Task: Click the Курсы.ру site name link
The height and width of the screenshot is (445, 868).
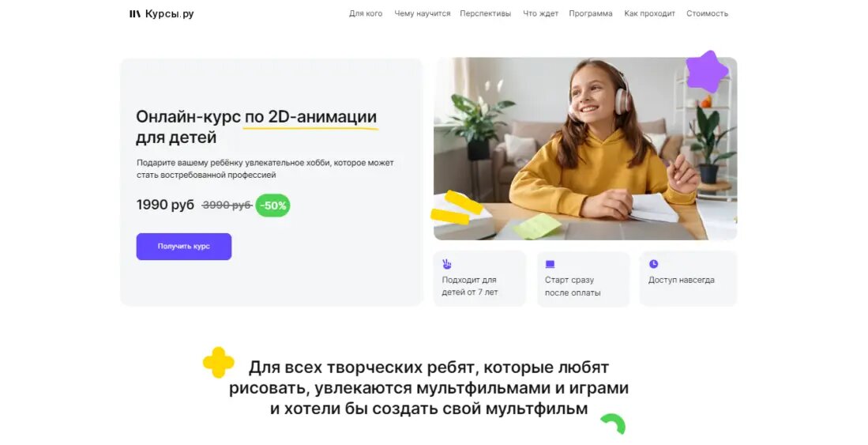Action: 169,14
